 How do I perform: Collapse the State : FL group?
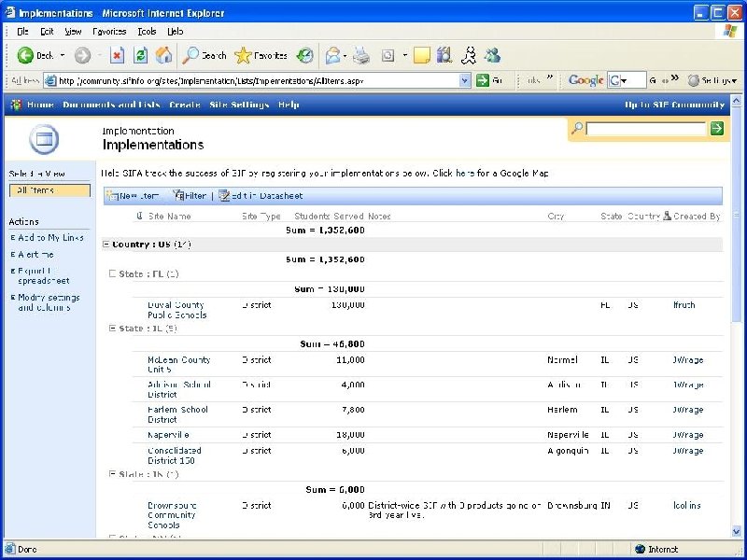112,273
